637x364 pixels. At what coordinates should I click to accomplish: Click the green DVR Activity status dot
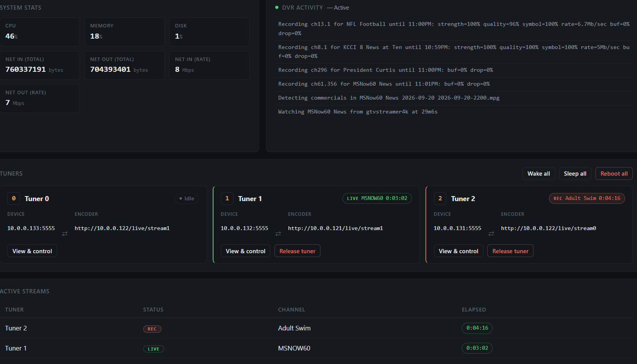pos(277,7)
